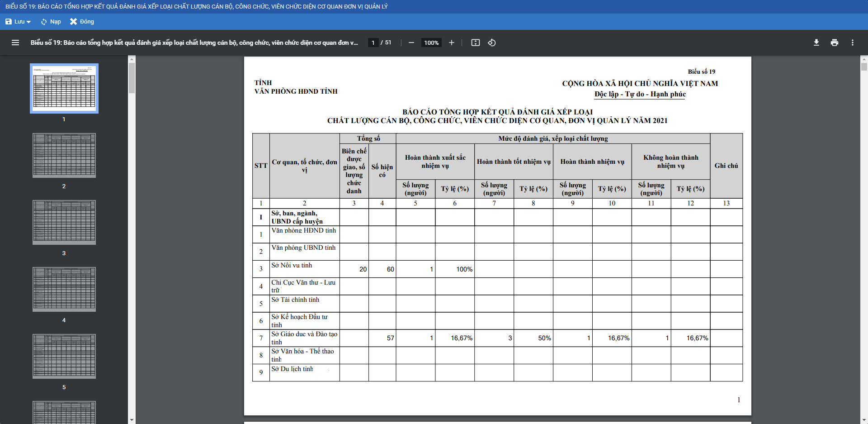Select page 3 thumbnail
Screen dimensions: 868x424
point(64,222)
